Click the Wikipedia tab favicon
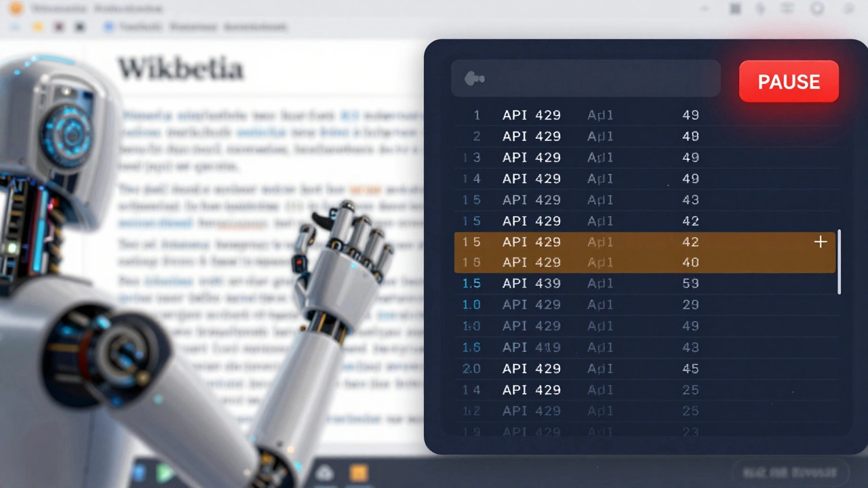 click(18, 9)
